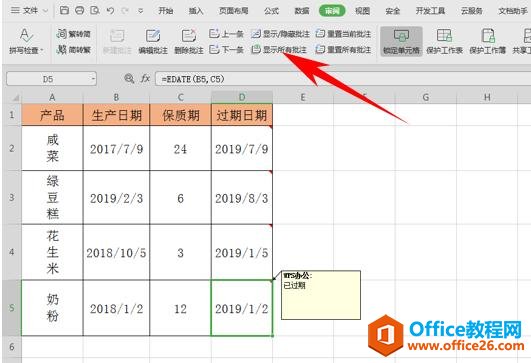This screenshot has height=363, width=531.
Task: Click the zoom magnifier icon beside formula bar
Action: pos(129,79)
